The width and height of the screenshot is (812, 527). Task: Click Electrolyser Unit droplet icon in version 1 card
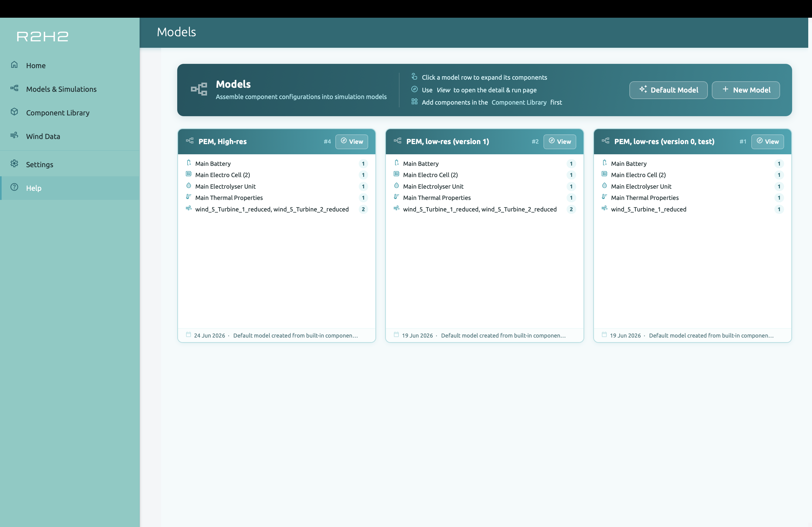396,186
